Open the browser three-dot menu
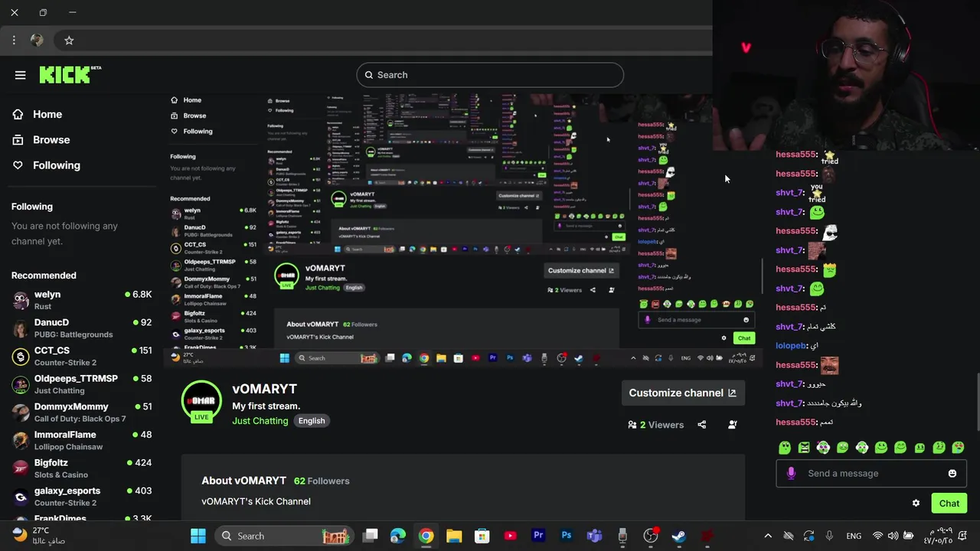980x551 pixels. [x=14, y=40]
